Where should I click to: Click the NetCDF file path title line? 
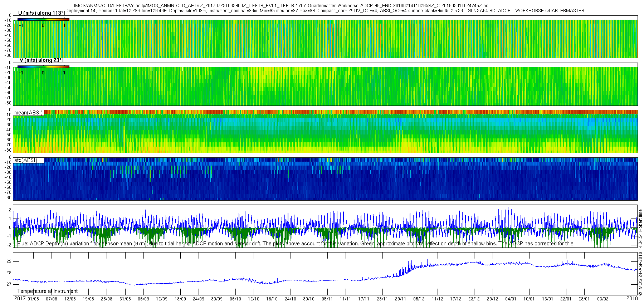[x=281, y=6]
